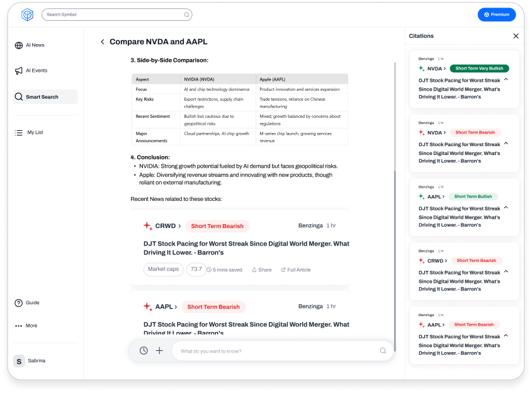Open the Guide menu item
This screenshot has width=532, height=393.
27,303
